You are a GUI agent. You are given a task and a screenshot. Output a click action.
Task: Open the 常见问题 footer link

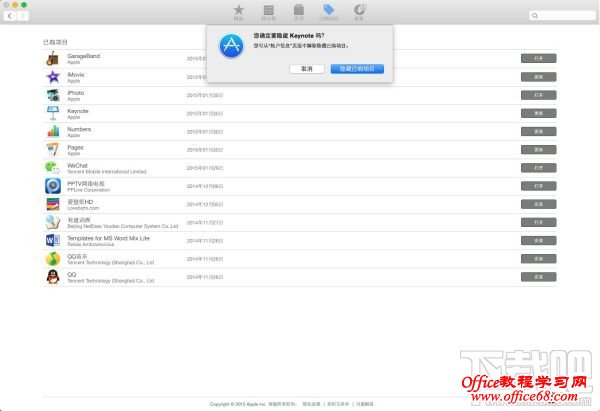[x=365, y=404]
